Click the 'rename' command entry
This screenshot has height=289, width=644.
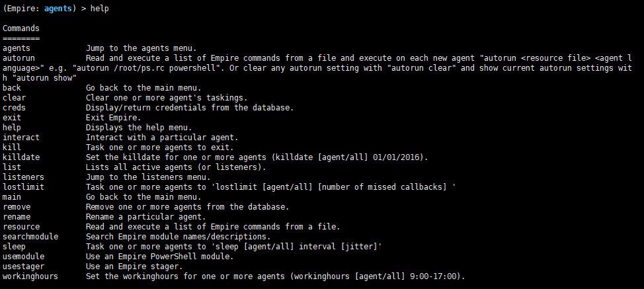[x=17, y=217]
